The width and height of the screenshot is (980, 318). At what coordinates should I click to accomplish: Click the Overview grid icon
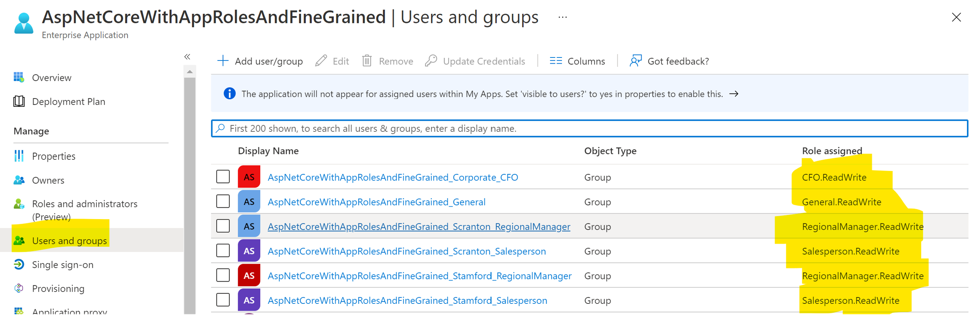(19, 77)
